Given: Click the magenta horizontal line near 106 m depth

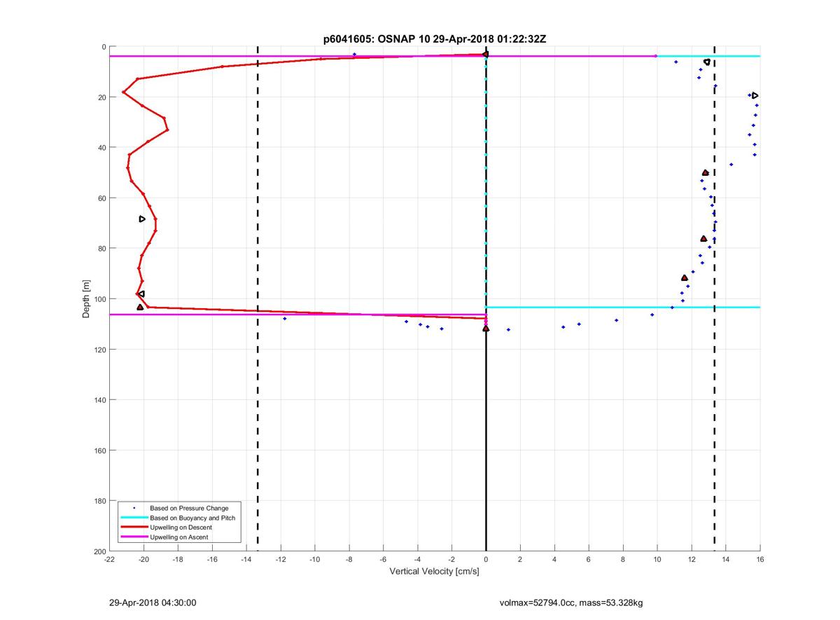Looking at the screenshot, I should (x=297, y=315).
